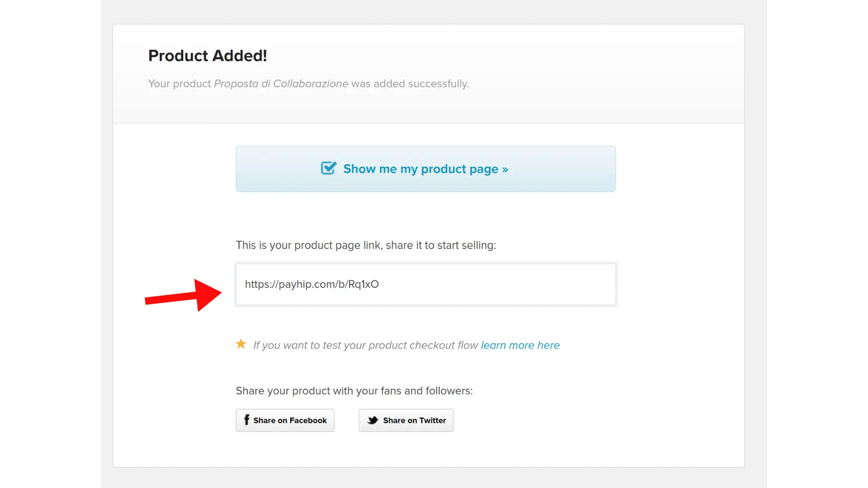Click 'This is your product page link' label
Screen dimensions: 868x488
[x=308, y=245]
